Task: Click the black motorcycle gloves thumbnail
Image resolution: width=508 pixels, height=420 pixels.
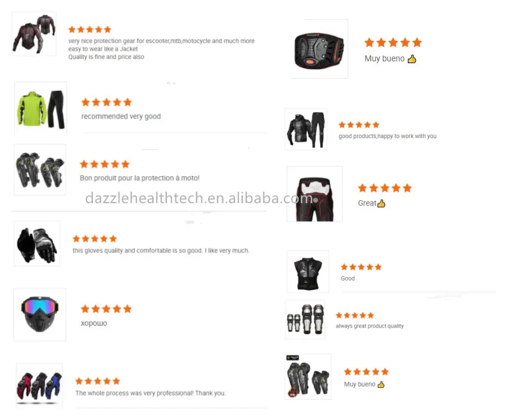Action: pos(37,244)
